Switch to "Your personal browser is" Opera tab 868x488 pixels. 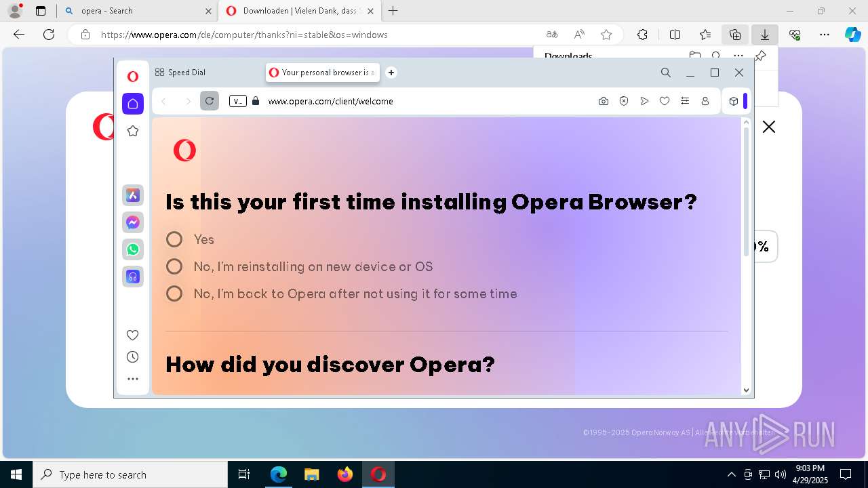pos(323,73)
